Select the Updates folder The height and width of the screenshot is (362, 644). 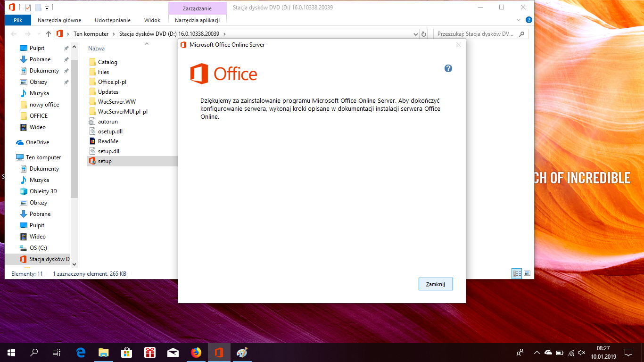(108, 92)
